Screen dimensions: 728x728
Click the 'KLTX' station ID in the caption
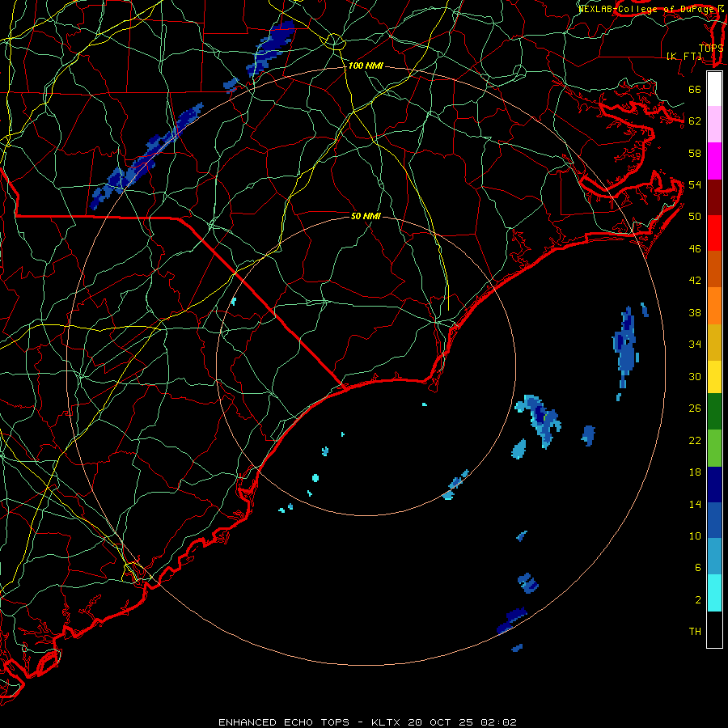[x=387, y=722]
